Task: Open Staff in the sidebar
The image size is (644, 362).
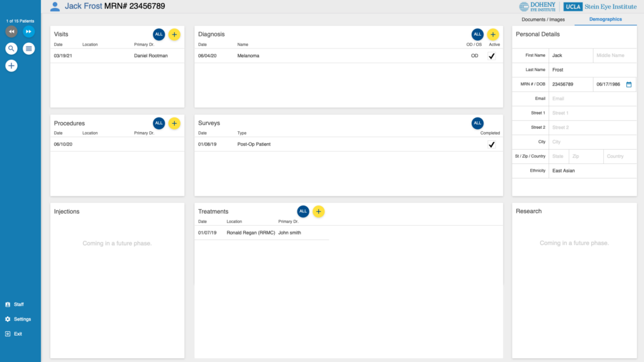Action: click(x=18, y=304)
